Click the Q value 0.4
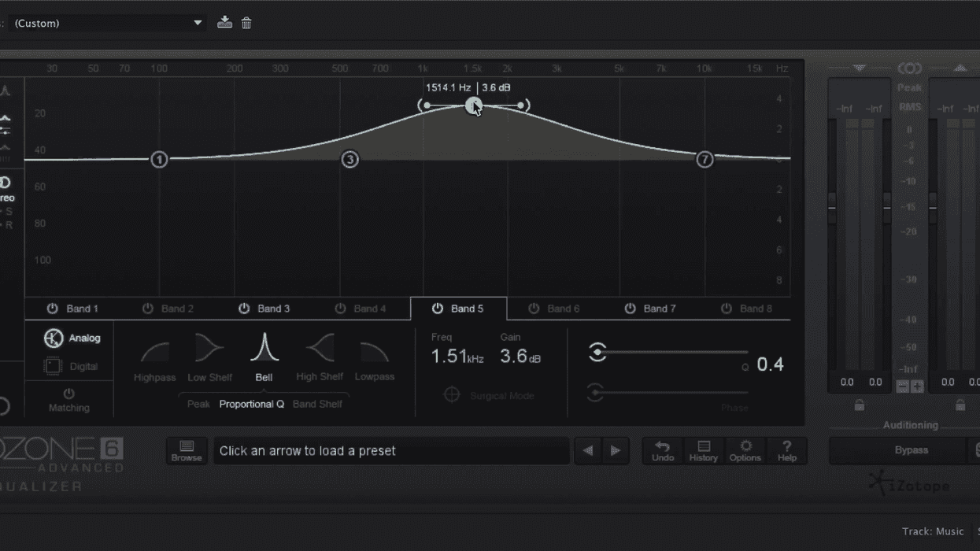980x551 pixels. (770, 364)
